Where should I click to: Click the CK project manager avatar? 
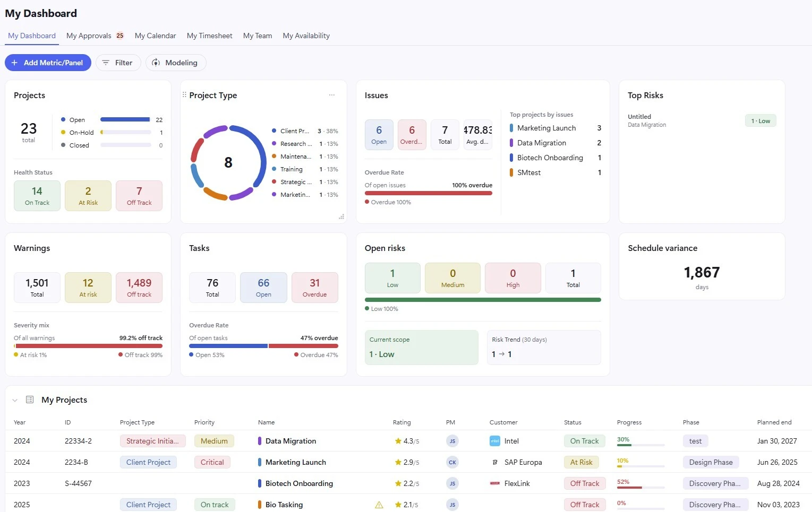click(452, 462)
